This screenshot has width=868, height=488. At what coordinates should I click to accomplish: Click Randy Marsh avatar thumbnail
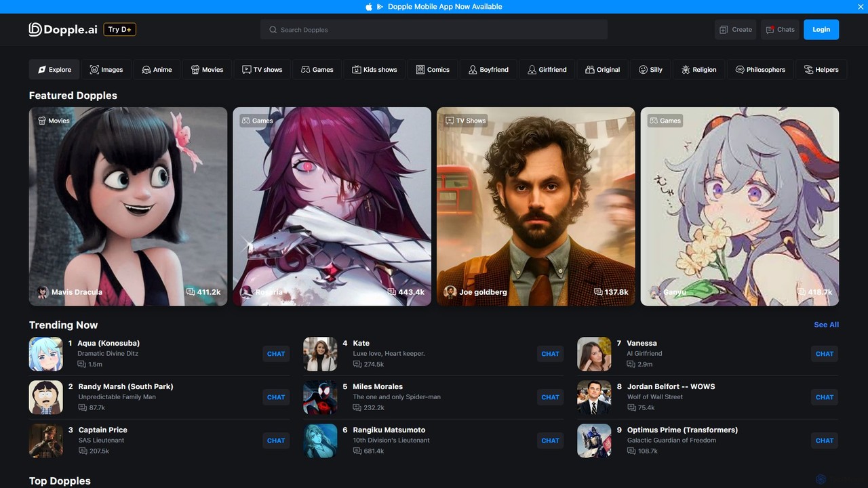(x=46, y=397)
